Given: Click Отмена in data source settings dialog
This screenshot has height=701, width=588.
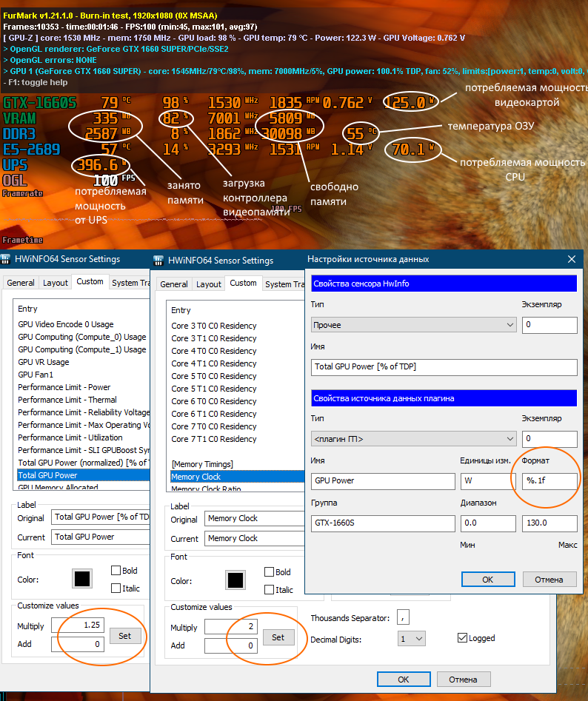Looking at the screenshot, I should coord(549,580).
